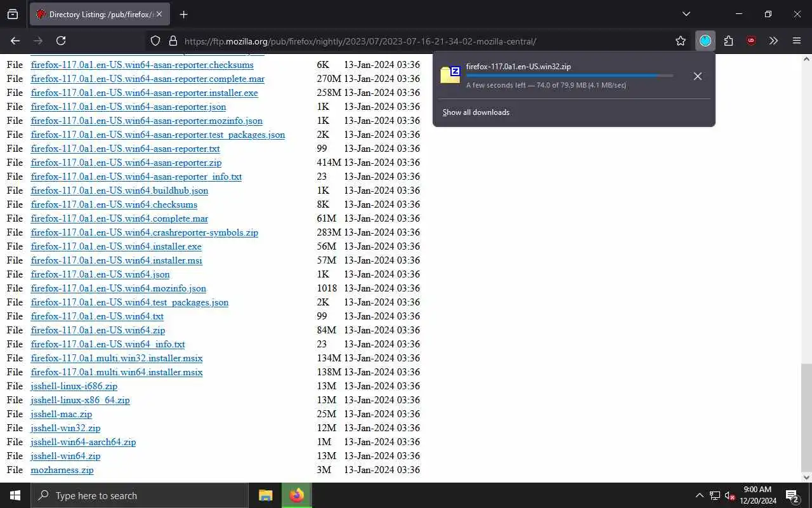This screenshot has width=812, height=508.
Task: Close the Directory Listing tab
Action: point(159,14)
